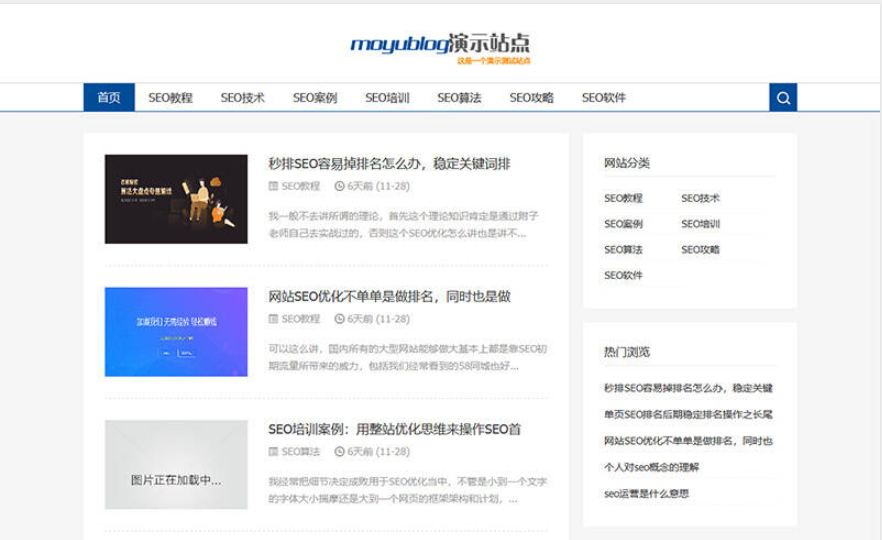Click the blue gradient article thumbnail
Viewport: 882px width, 540px height.
tap(176, 332)
